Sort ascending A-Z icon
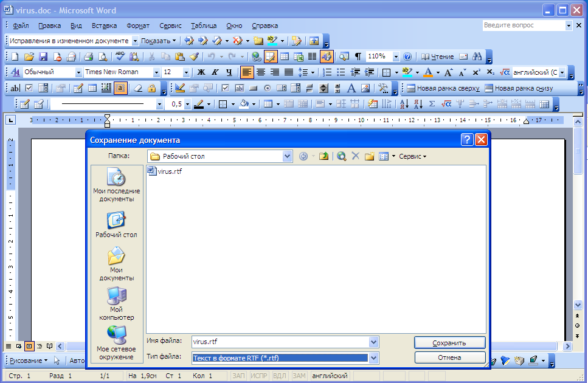 pos(404,104)
